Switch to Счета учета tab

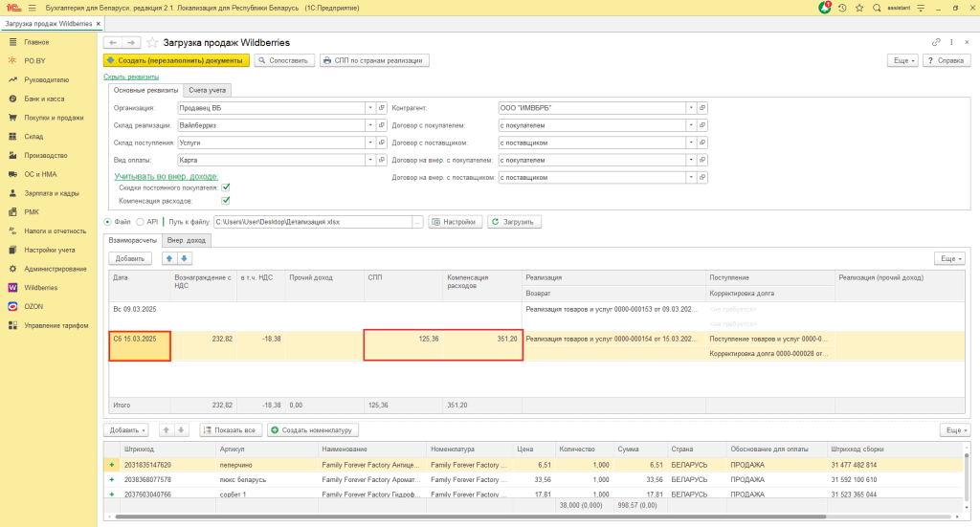(207, 91)
